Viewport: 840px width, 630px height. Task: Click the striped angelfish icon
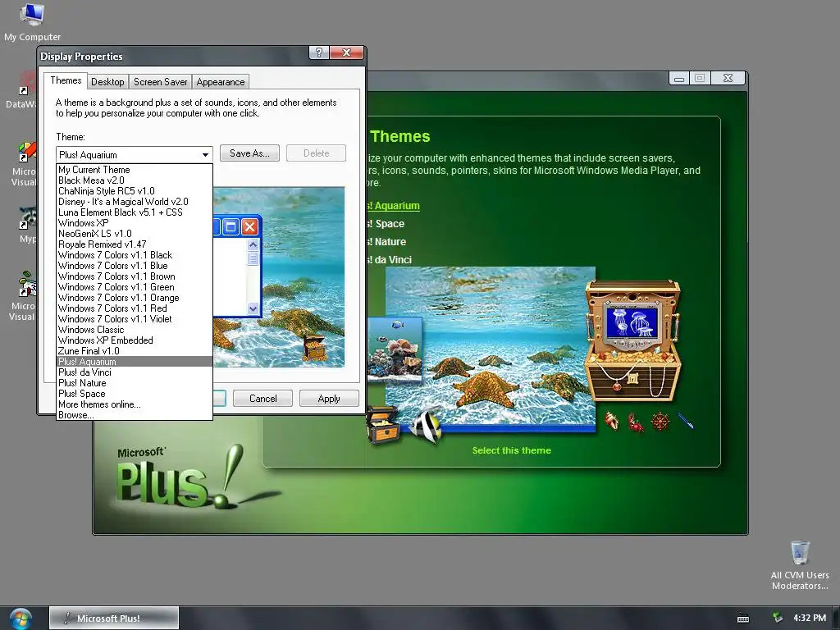pos(426,426)
